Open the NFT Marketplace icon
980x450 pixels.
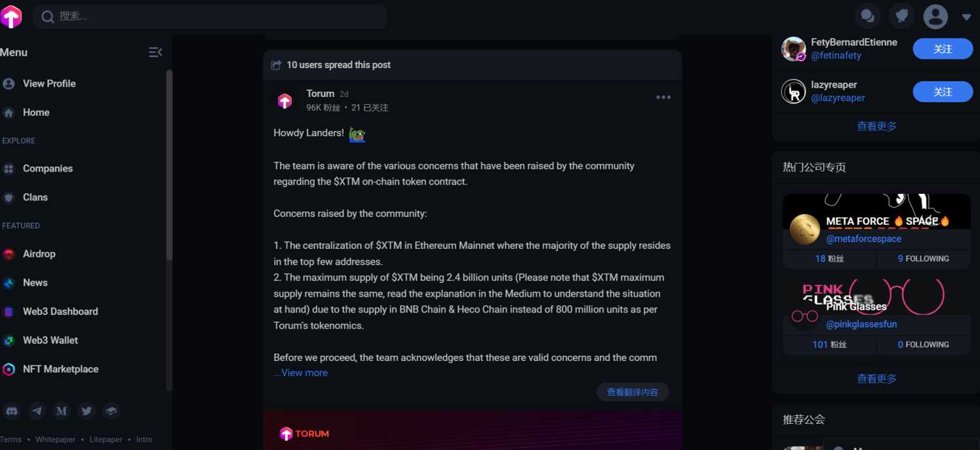pyautogui.click(x=60, y=369)
